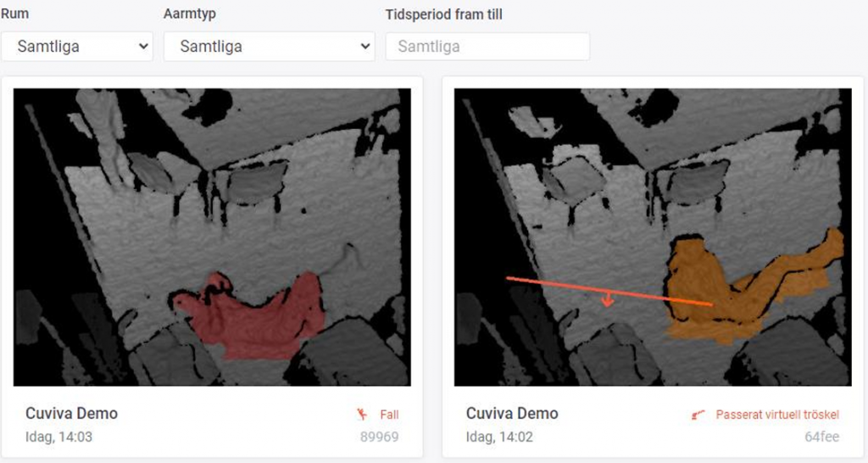Screen dimensions: 868x463
Task: Click the orange arrow on threshold line
Action: [x=607, y=300]
